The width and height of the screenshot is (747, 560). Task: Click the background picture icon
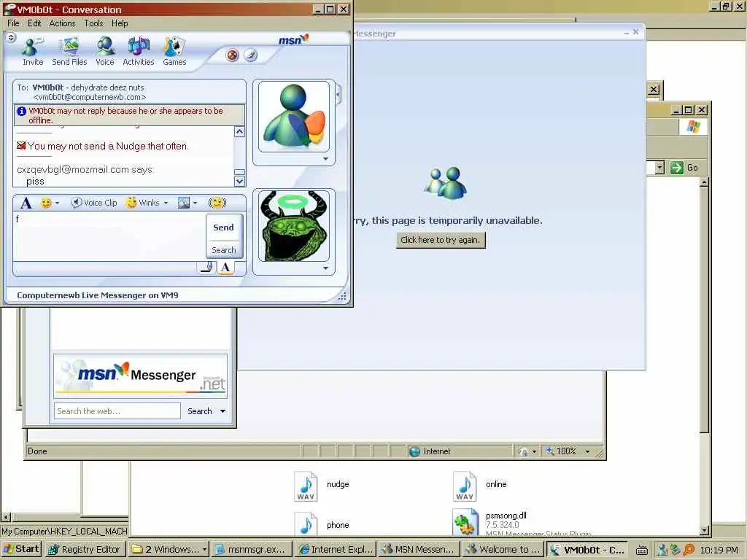pyautogui.click(x=183, y=203)
